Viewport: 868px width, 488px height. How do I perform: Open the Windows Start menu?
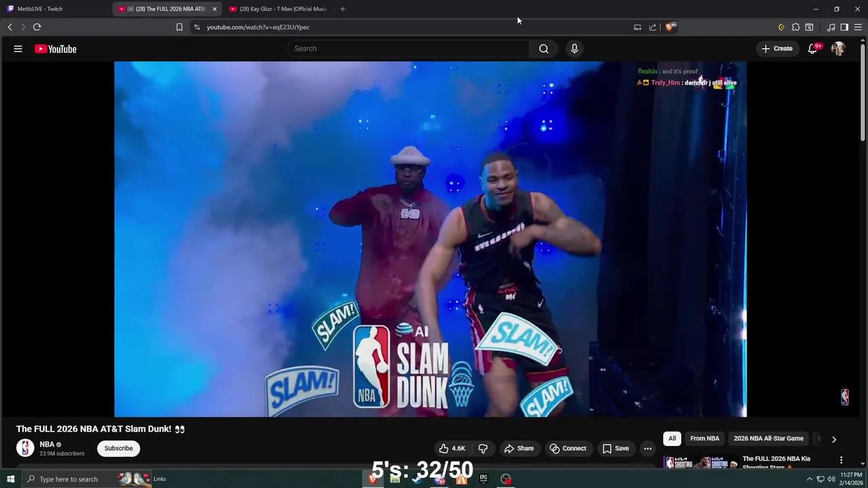click(10, 479)
